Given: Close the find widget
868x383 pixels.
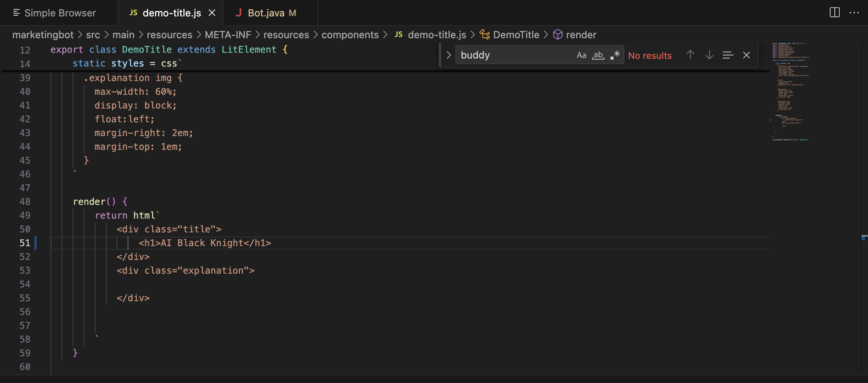Looking at the screenshot, I should [746, 55].
